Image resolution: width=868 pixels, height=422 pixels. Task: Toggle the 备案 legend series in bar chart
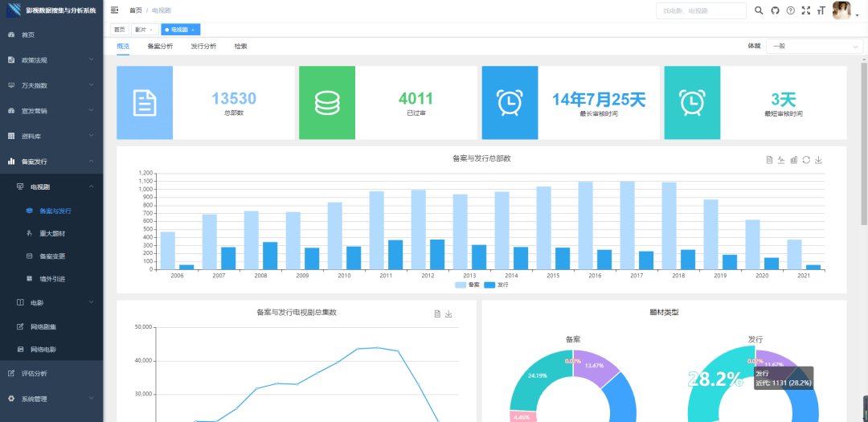point(467,285)
